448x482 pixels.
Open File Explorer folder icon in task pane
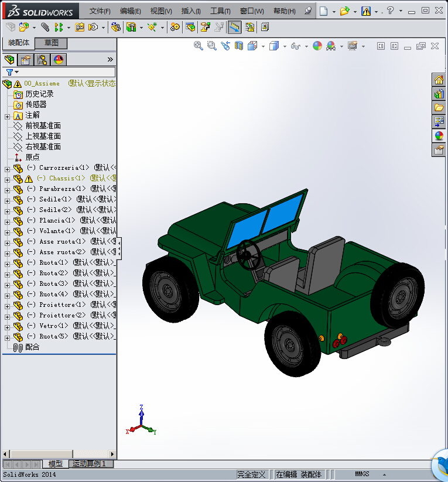pyautogui.click(x=439, y=108)
